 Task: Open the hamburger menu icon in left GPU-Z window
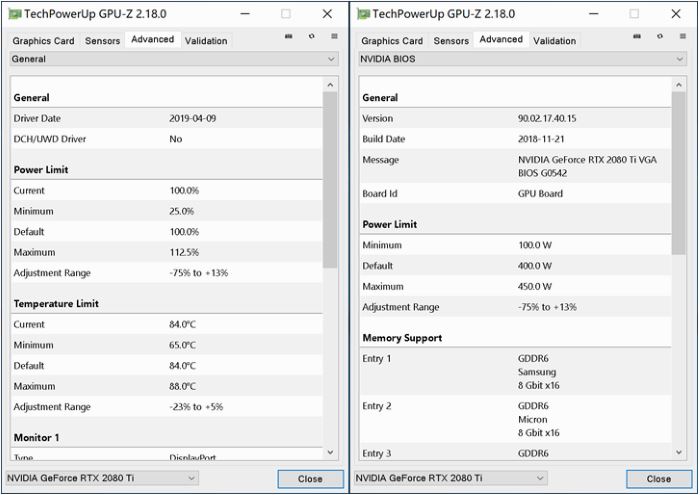click(x=334, y=36)
